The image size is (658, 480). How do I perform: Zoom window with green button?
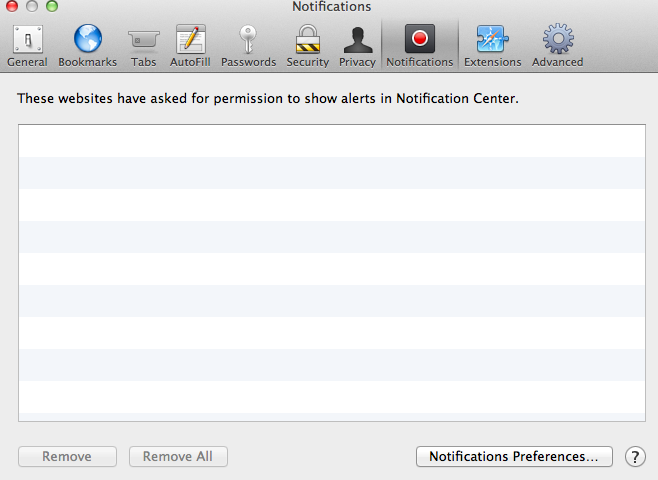tap(52, 5)
